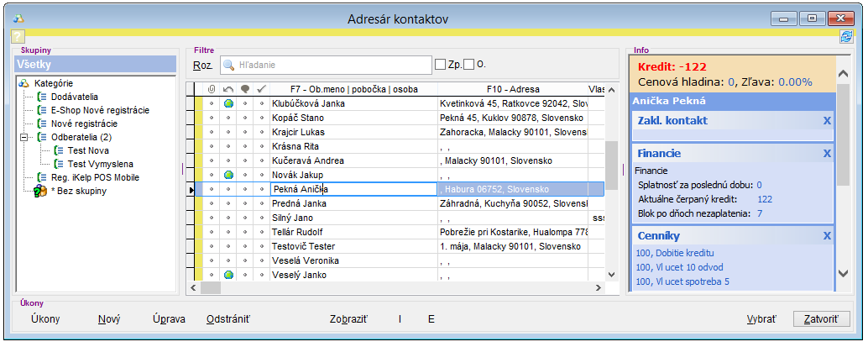The height and width of the screenshot is (347, 868).
Task: Click the speech bubble column header icon
Action: (x=245, y=88)
